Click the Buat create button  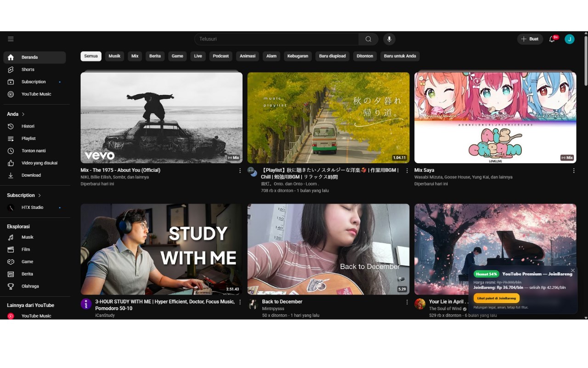(x=530, y=39)
